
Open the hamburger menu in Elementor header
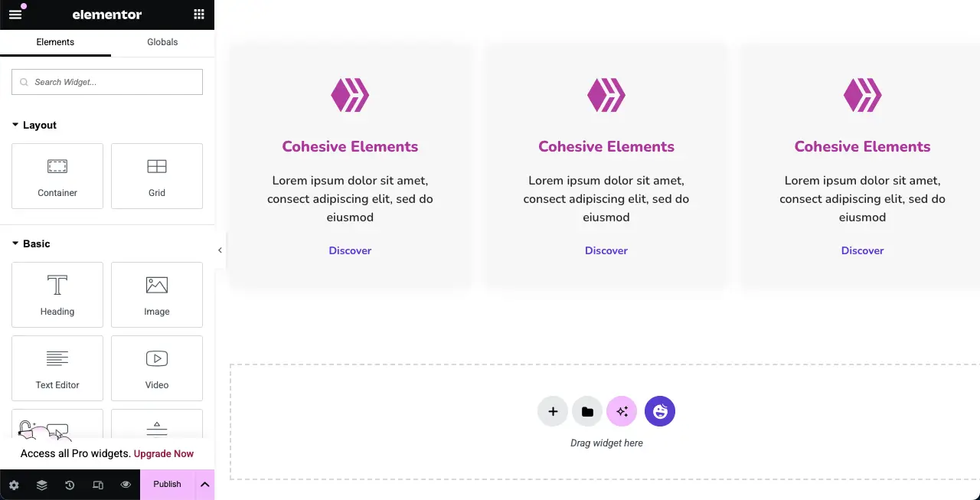click(15, 14)
